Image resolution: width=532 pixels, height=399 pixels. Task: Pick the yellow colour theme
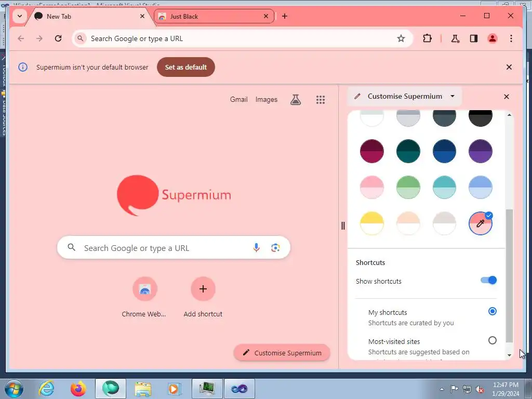pos(372,223)
